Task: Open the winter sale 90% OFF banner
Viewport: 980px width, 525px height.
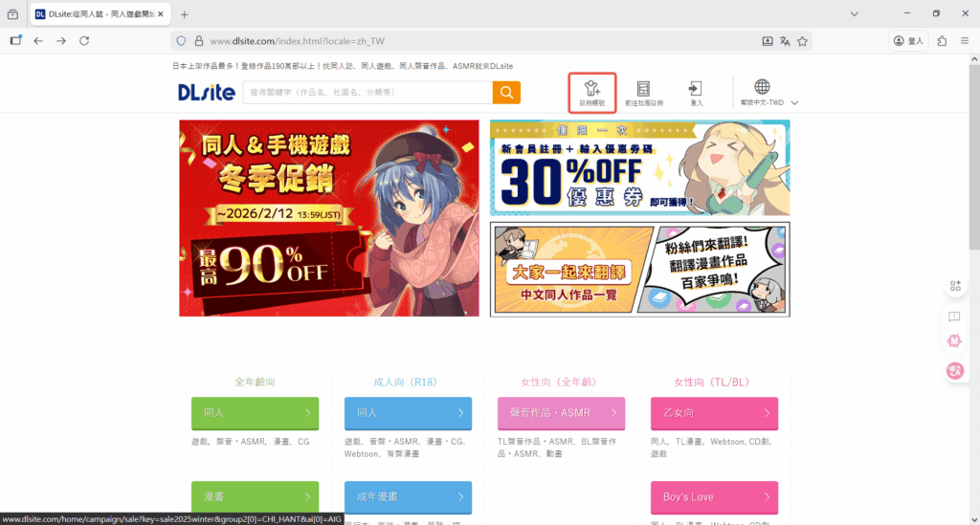Action: point(329,218)
